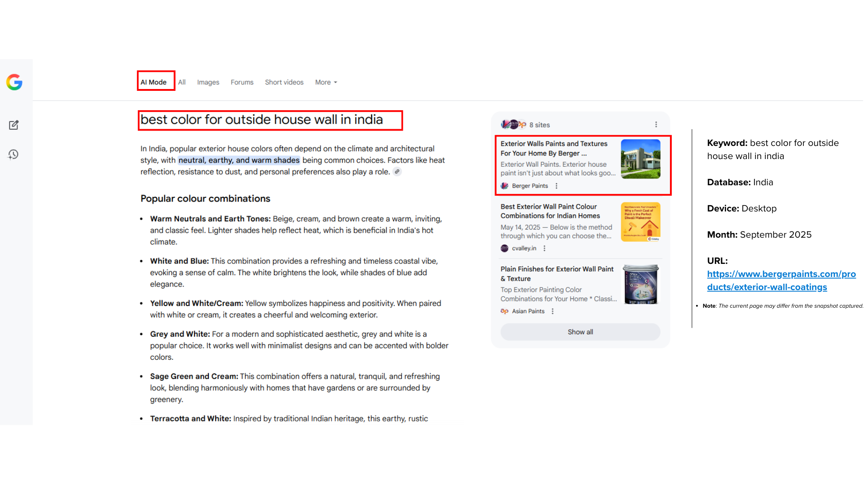Click the Asian Paints paint bucket thumbnail
Image resolution: width=868 pixels, height=488 pixels.
[x=640, y=284]
